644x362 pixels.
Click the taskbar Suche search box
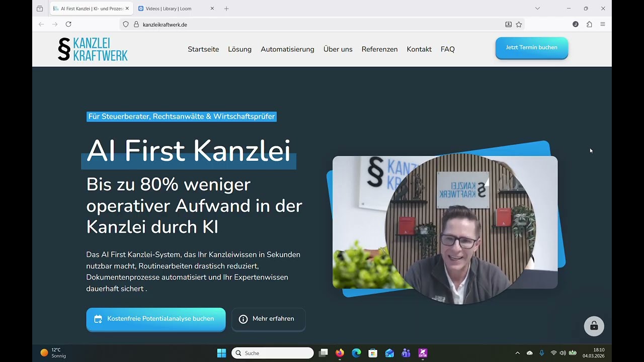click(272, 353)
